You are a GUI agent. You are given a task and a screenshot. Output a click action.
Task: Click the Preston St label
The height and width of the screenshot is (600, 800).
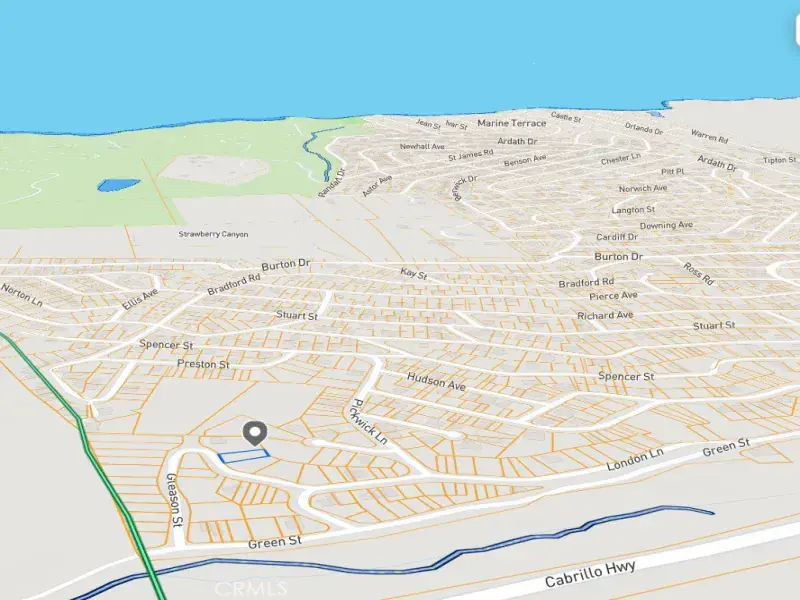click(203, 364)
